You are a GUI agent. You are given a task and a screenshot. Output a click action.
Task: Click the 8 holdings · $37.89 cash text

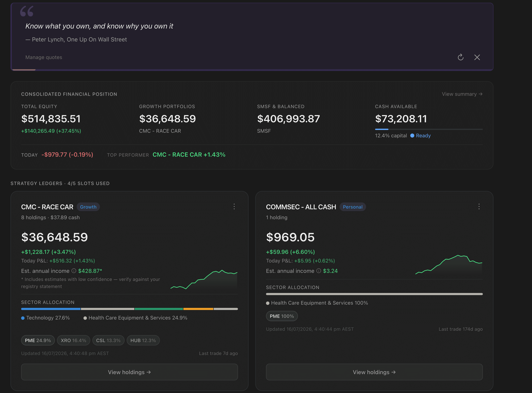tap(50, 217)
